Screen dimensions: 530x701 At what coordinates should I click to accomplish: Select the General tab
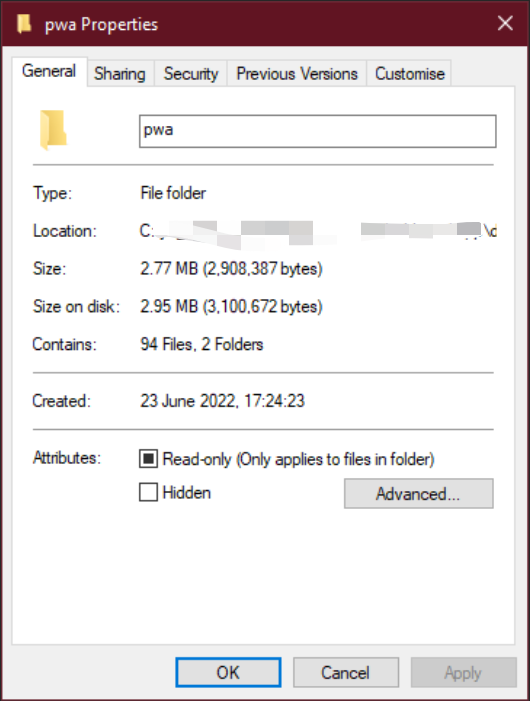[x=49, y=71]
